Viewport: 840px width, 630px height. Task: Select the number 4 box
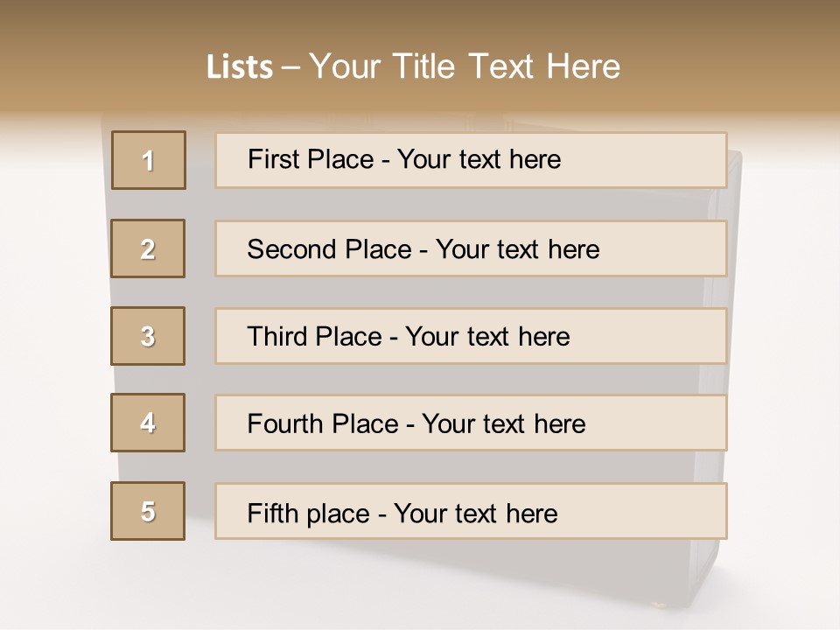[x=148, y=423]
